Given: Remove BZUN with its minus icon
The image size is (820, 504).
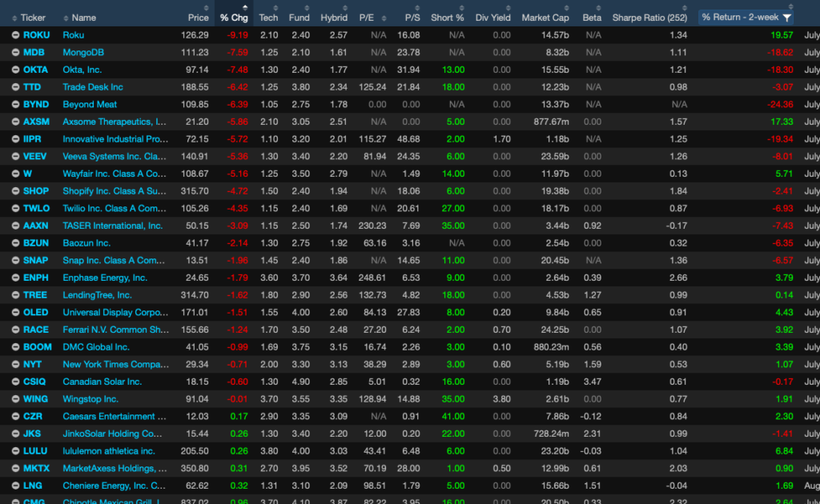Looking at the screenshot, I should pos(16,243).
